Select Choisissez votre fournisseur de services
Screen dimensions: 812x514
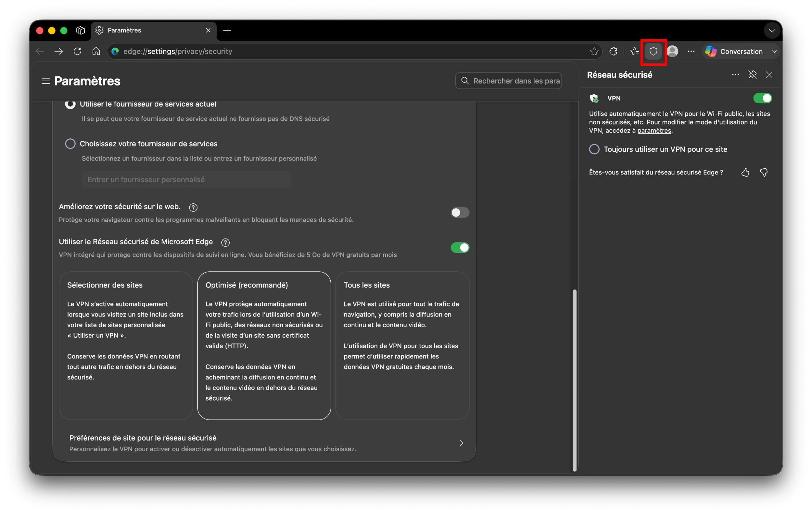(x=70, y=144)
